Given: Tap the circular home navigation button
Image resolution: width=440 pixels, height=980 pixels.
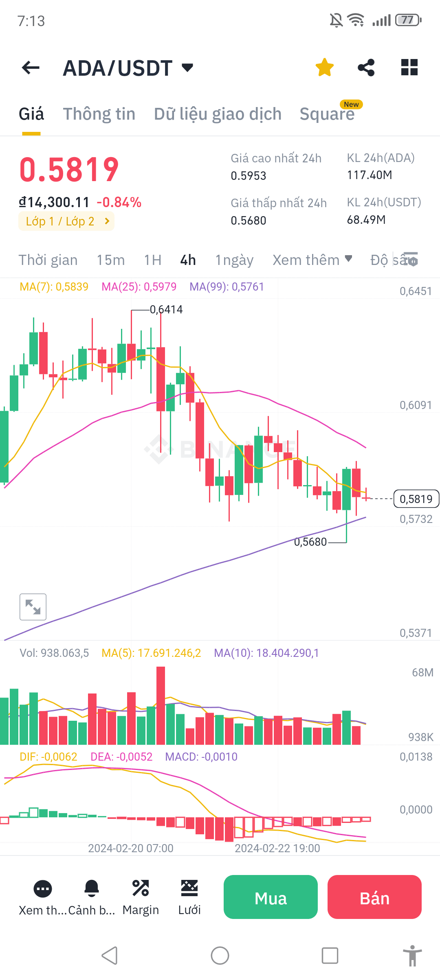Looking at the screenshot, I should click(220, 955).
